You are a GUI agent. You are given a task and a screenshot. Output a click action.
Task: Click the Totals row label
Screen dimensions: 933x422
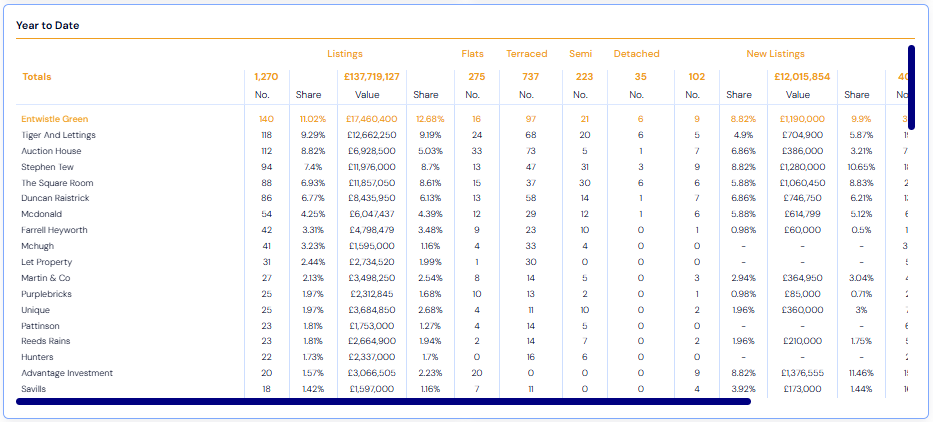37,77
